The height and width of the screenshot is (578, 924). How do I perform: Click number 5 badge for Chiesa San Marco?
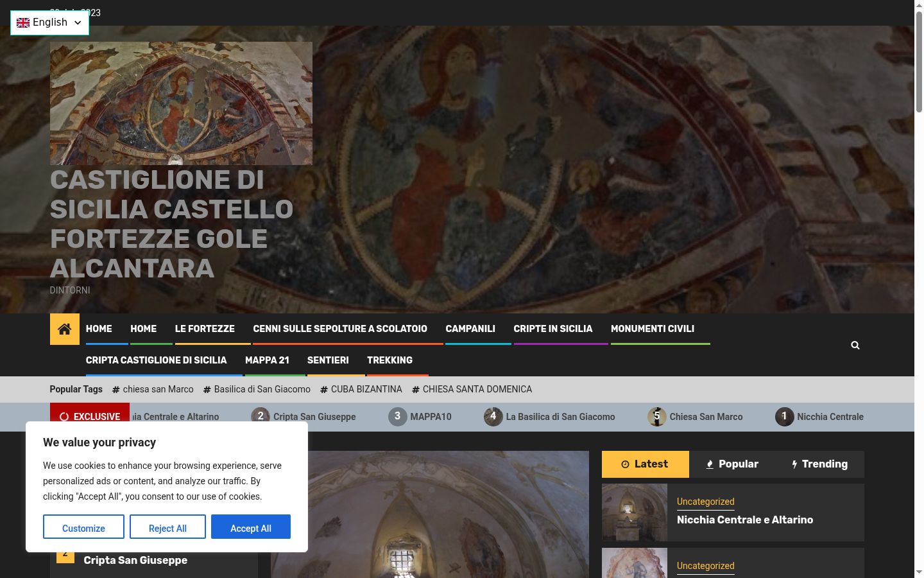[657, 417]
